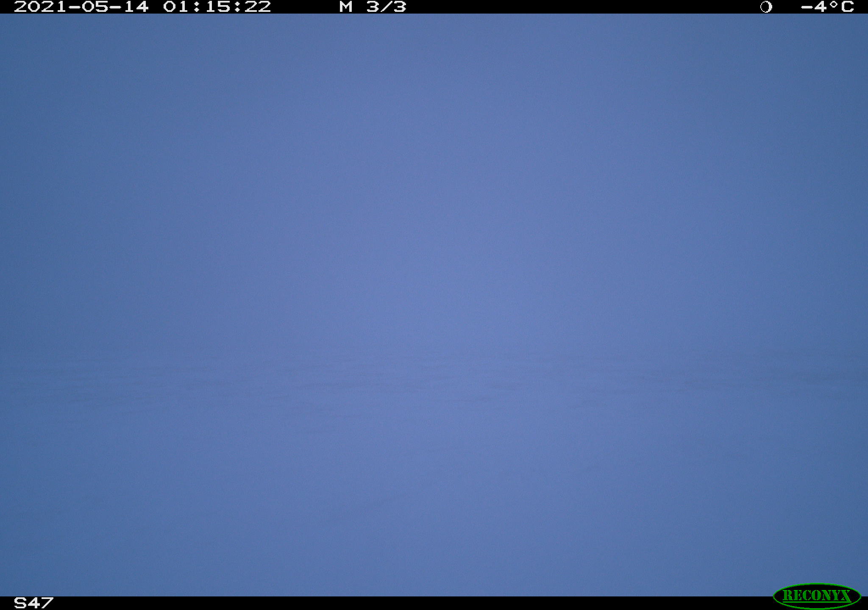Click the -4°C temperature reading
The width and height of the screenshot is (868, 610).
coord(827,7)
